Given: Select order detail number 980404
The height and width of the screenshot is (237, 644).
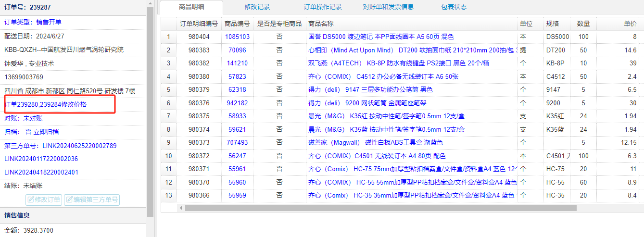Looking at the screenshot, I should click(199, 37).
